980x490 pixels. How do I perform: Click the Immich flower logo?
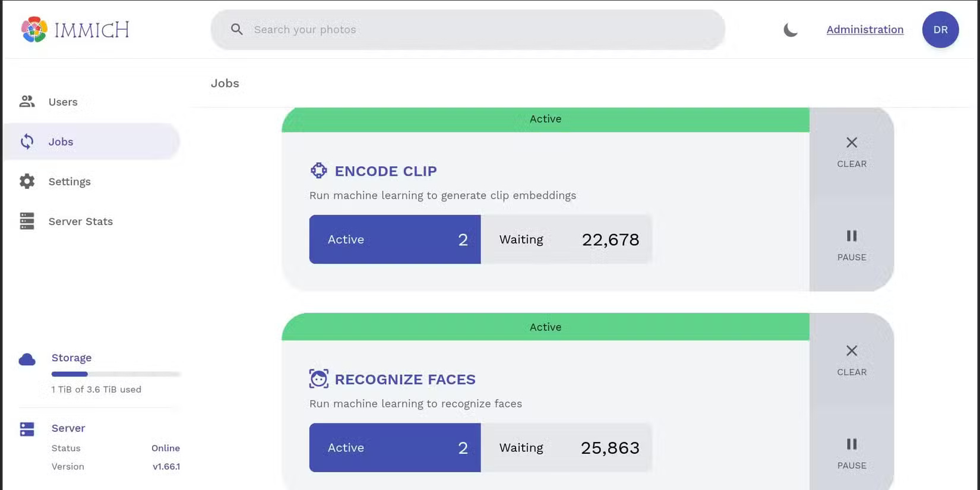tap(34, 30)
